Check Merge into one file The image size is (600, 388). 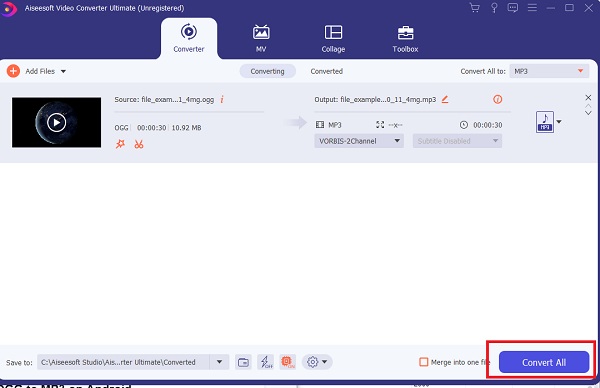(424, 362)
